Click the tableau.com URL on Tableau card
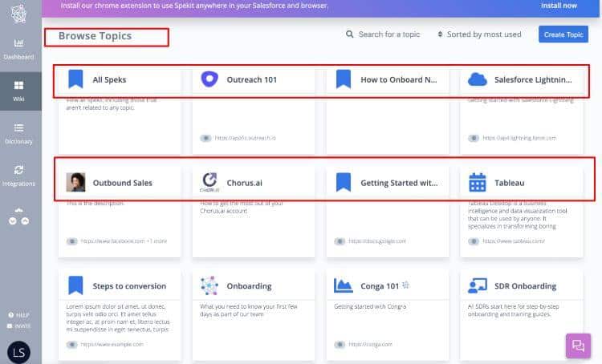The height and width of the screenshot is (364, 602). click(x=514, y=241)
